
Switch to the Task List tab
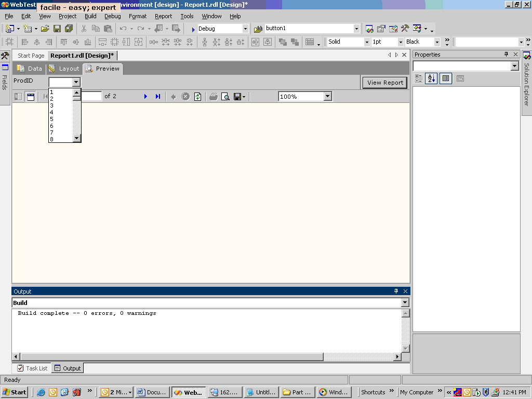coord(32,368)
